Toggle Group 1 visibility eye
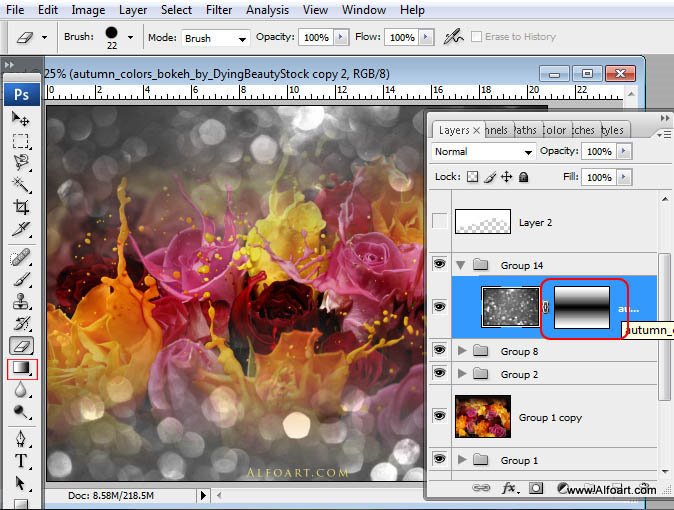The height and width of the screenshot is (510, 674). [x=439, y=458]
